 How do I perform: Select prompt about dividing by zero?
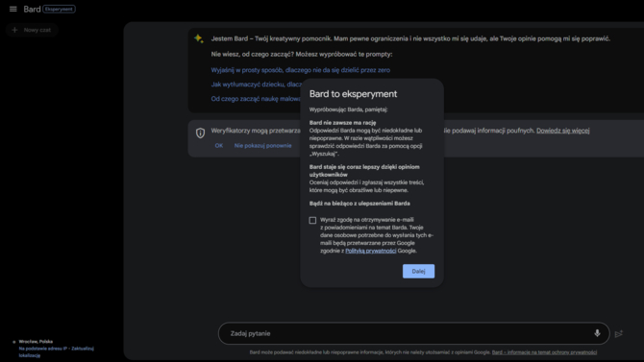[x=300, y=70]
